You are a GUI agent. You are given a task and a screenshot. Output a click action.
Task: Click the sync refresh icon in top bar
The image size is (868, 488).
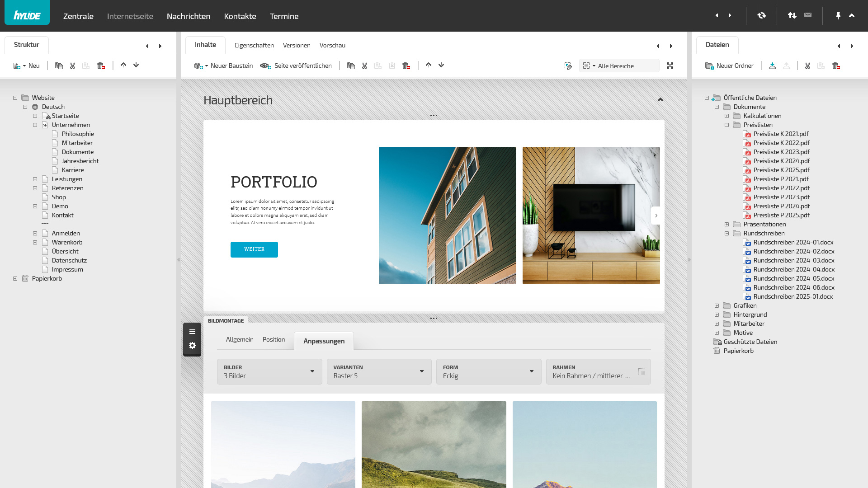pyautogui.click(x=762, y=16)
